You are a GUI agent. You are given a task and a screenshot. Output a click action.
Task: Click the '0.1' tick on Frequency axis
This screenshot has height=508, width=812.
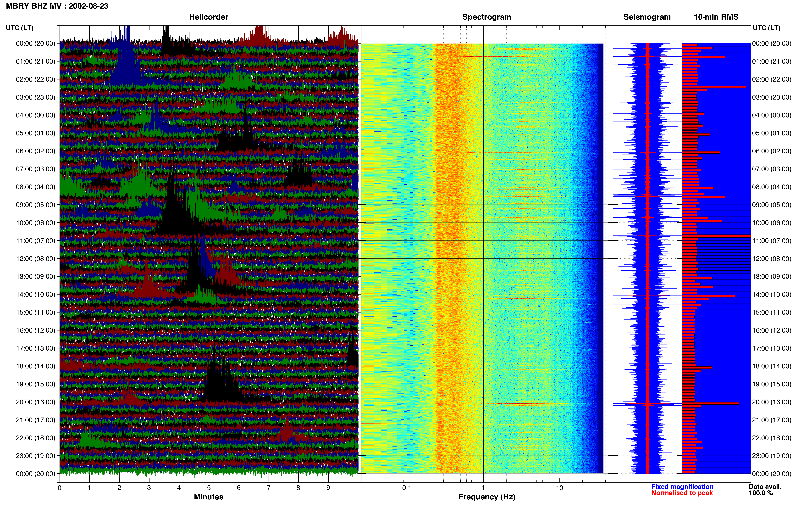(407, 488)
